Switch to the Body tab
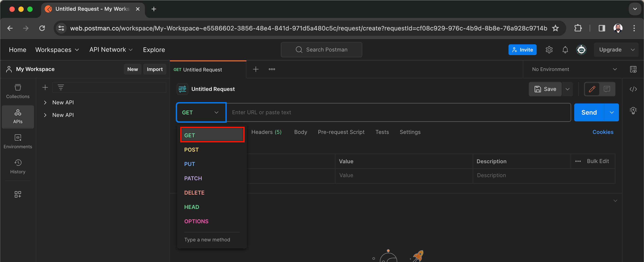This screenshot has height=262, width=644. point(300,132)
